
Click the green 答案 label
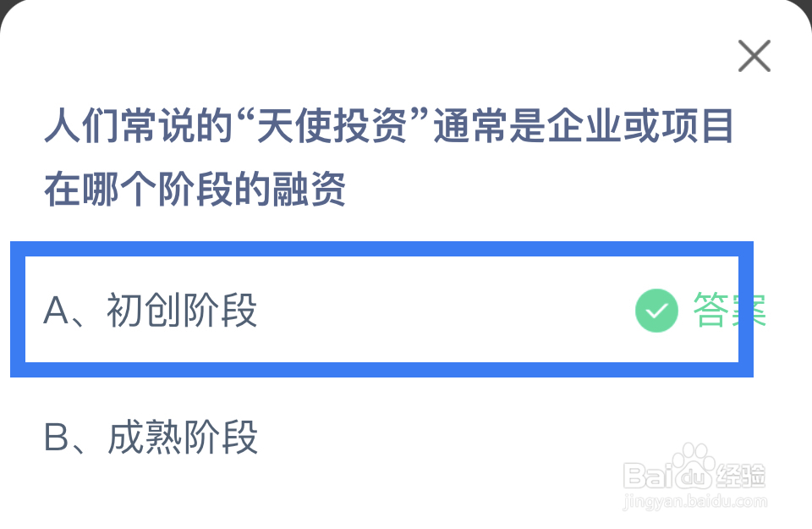[x=729, y=310]
